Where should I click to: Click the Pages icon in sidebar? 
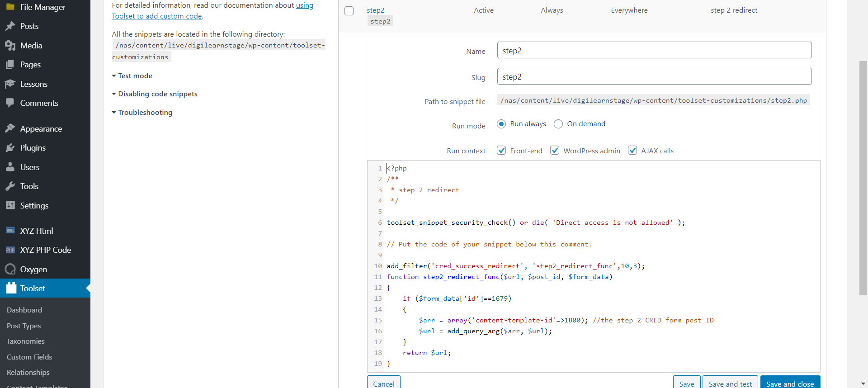pyautogui.click(x=10, y=65)
